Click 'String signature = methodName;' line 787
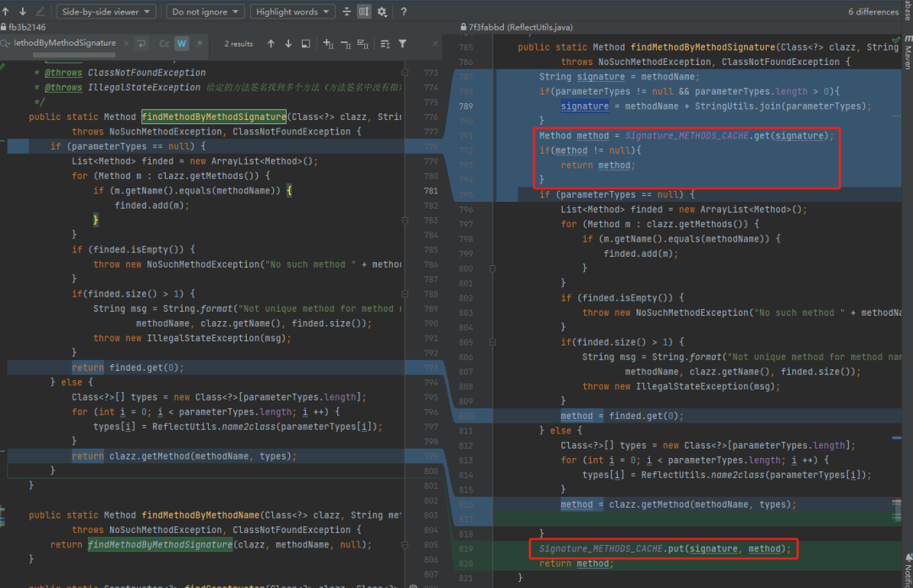 click(619, 76)
